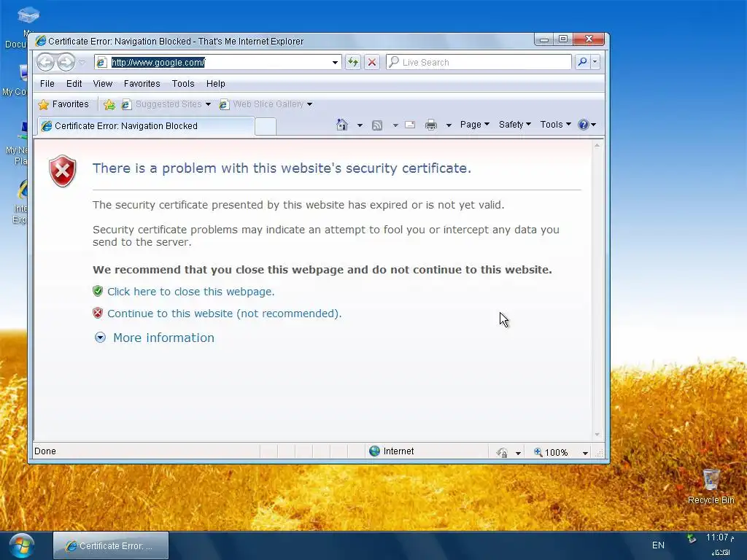Click the red Stop loading icon

coord(372,63)
